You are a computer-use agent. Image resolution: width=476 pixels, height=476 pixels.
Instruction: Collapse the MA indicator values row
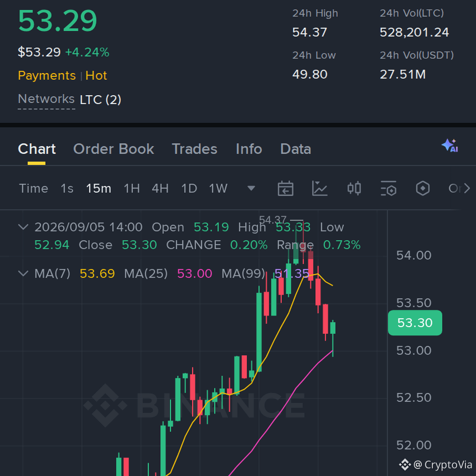(23, 273)
